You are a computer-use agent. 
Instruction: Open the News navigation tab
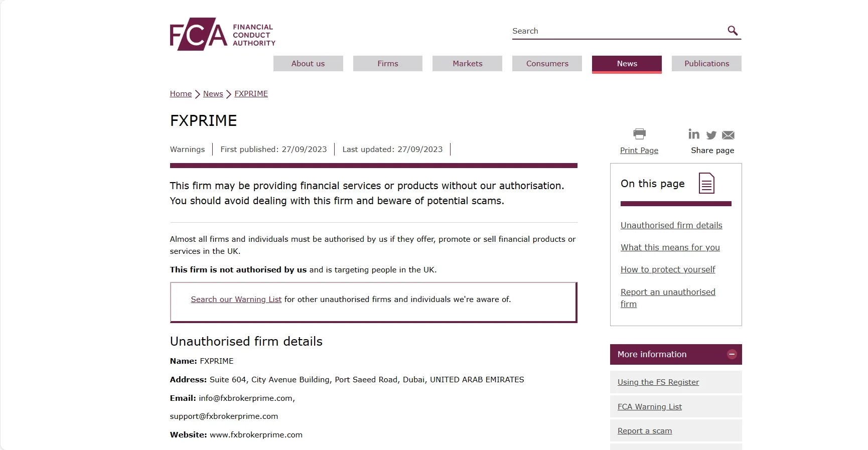pos(627,64)
